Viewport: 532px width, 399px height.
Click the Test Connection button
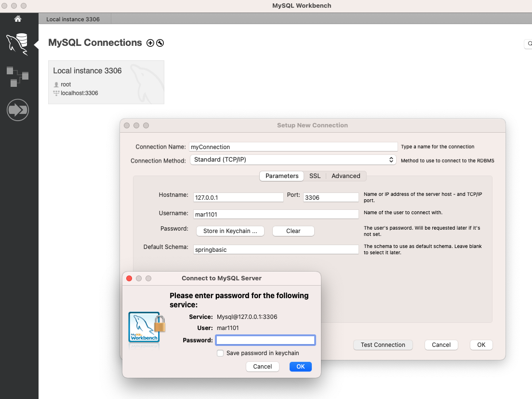click(x=383, y=344)
